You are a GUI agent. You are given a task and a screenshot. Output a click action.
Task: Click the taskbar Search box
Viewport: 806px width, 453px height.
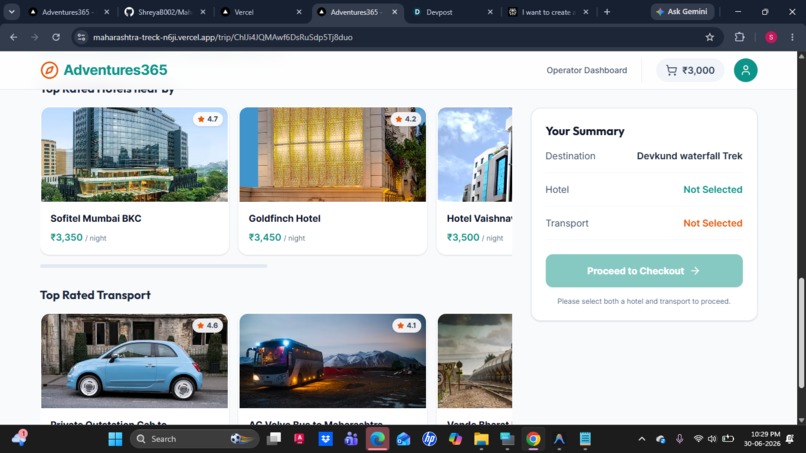tap(193, 439)
